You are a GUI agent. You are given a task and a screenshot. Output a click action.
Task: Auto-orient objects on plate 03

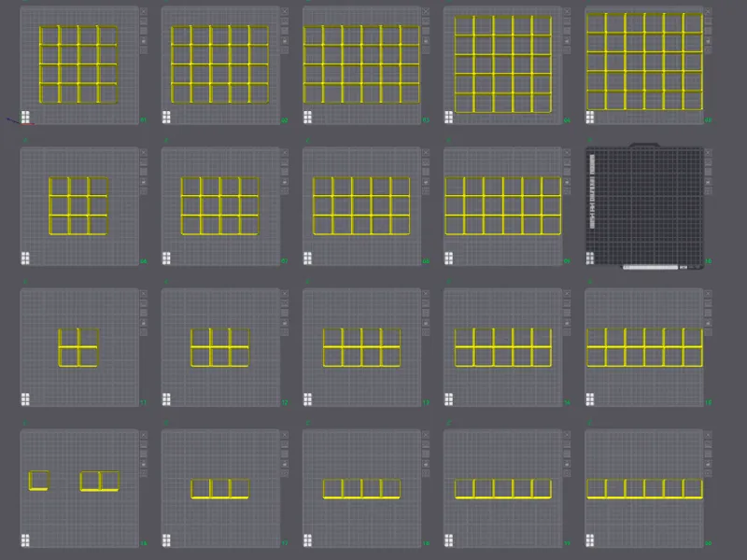pyautogui.click(x=426, y=21)
